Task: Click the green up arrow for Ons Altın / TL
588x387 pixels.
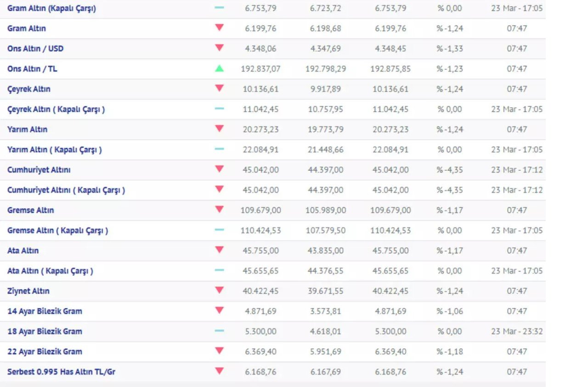Action: click(x=219, y=68)
